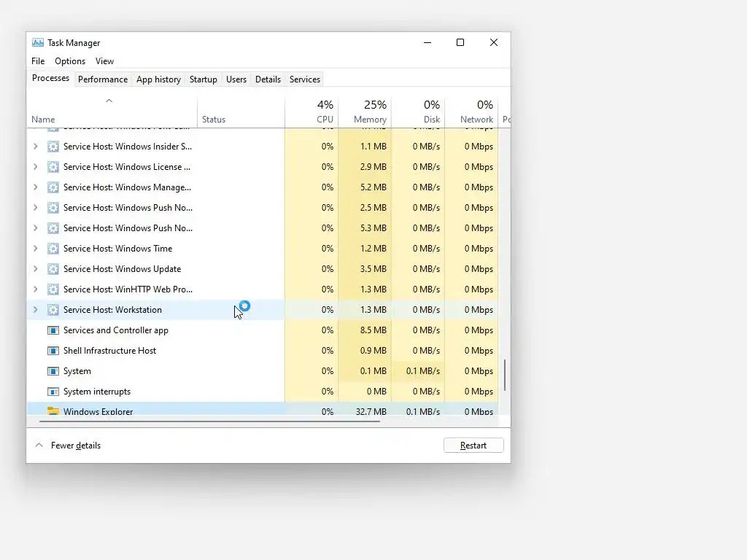Expand Service Host: Windows License row
This screenshot has width=747, height=560.
[35, 167]
